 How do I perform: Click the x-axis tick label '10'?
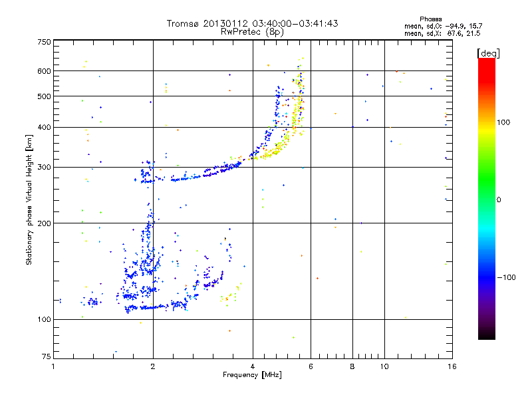pyautogui.click(x=384, y=366)
